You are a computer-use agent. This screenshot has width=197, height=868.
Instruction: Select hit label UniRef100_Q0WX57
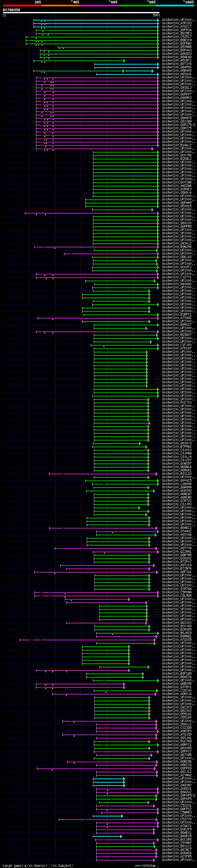(x=177, y=463)
